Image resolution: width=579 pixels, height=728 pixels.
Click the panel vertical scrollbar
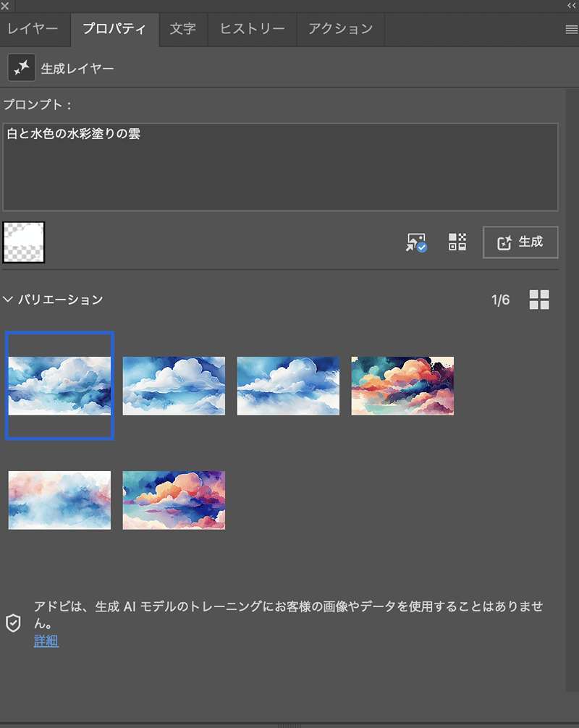[572, 390]
